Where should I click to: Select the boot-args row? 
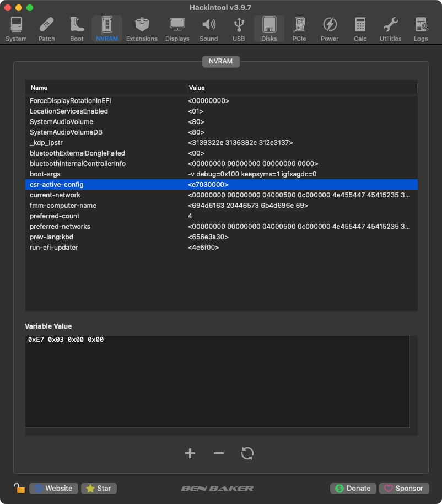[x=222, y=174]
